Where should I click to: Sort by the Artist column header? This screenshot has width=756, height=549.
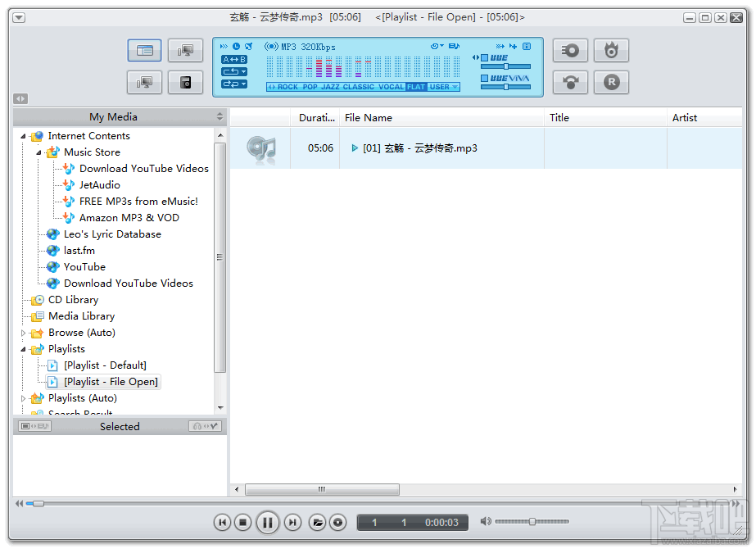pyautogui.click(x=705, y=118)
